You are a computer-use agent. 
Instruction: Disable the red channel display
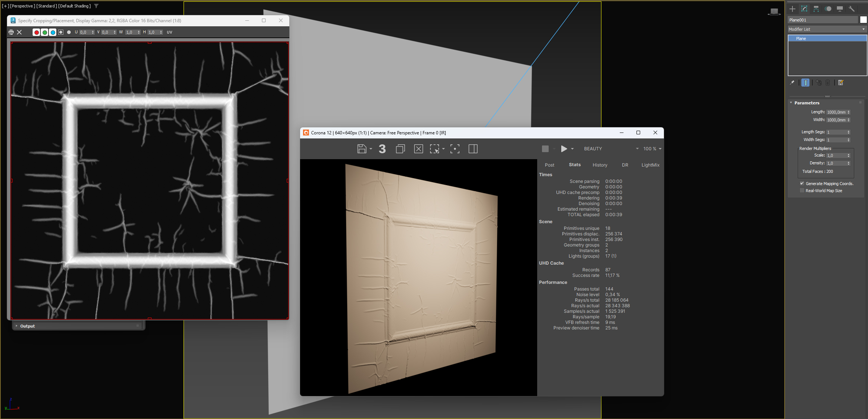36,33
